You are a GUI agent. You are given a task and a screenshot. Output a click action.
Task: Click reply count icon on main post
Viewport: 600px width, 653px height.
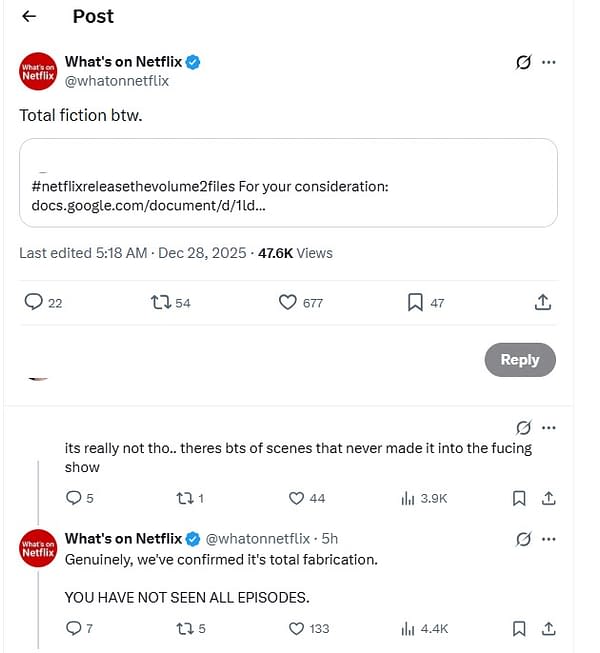(33, 302)
